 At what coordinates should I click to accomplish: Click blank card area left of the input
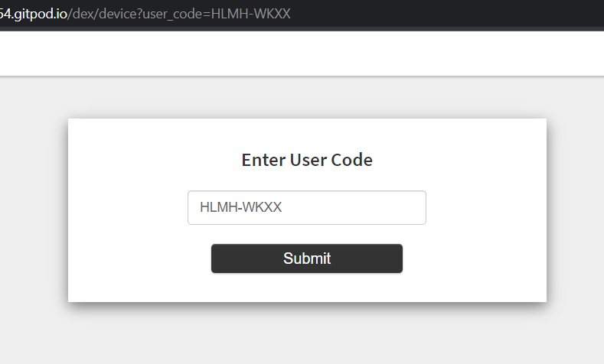(x=126, y=208)
